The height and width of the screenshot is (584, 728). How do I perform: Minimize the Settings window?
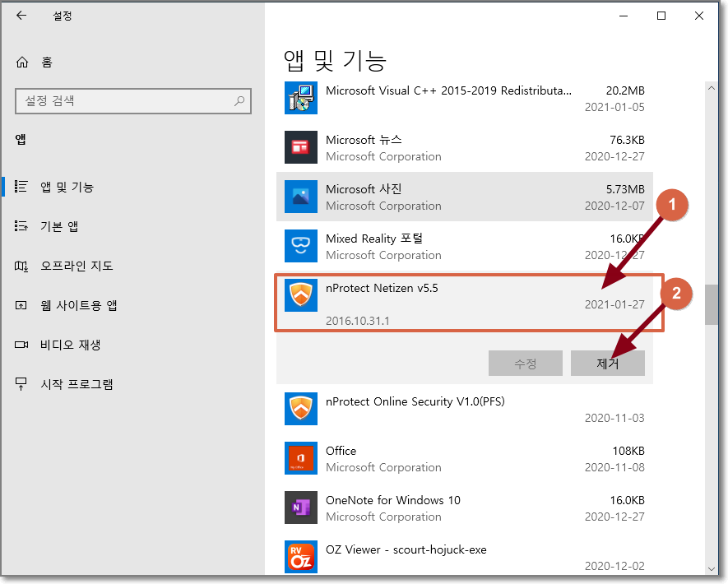[624, 16]
